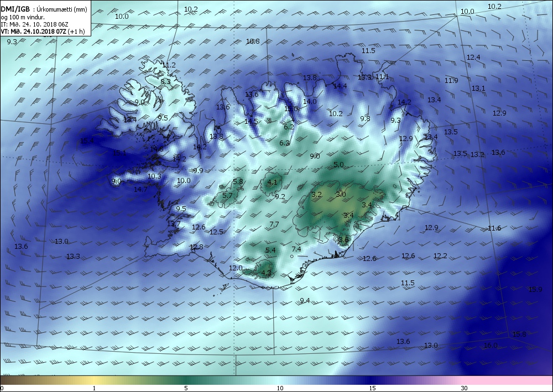
Task: Click the 13.2 value on the map
Action: click(x=477, y=154)
